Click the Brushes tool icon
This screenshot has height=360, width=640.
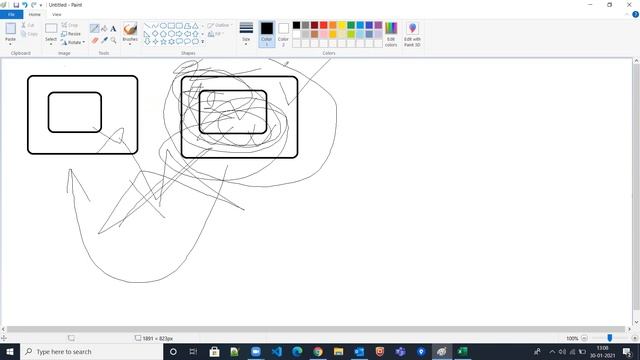[130, 29]
